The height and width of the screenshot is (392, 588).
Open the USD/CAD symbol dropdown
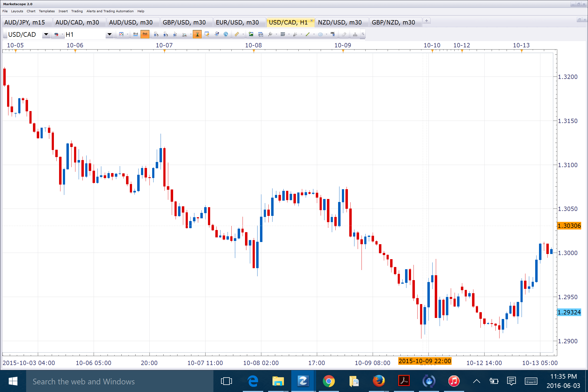coord(46,34)
